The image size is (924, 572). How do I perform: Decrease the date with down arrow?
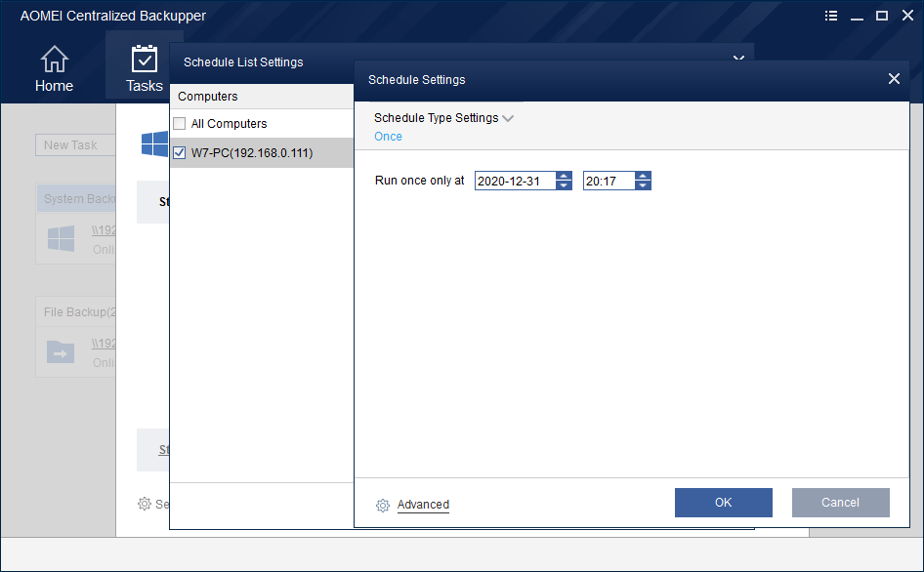[x=564, y=185]
